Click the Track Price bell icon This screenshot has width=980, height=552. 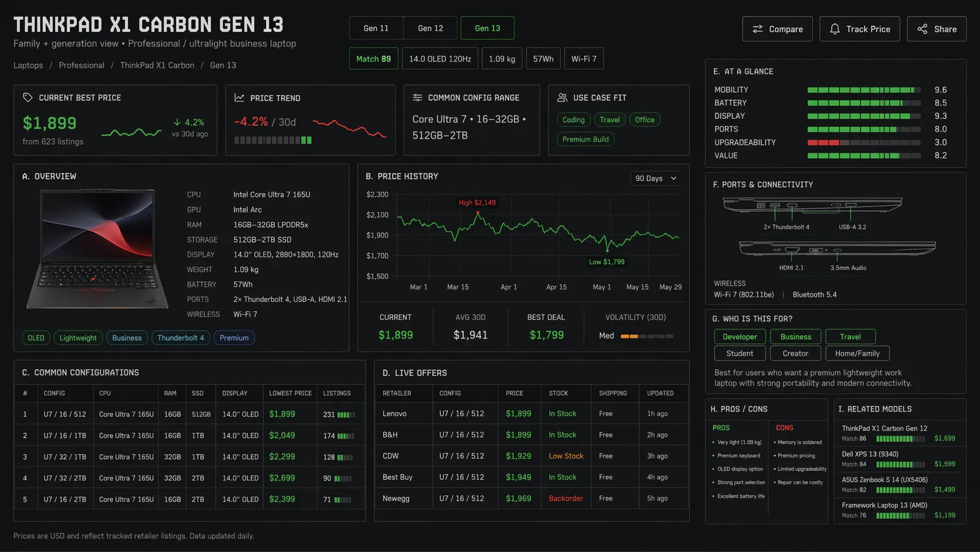(x=835, y=29)
